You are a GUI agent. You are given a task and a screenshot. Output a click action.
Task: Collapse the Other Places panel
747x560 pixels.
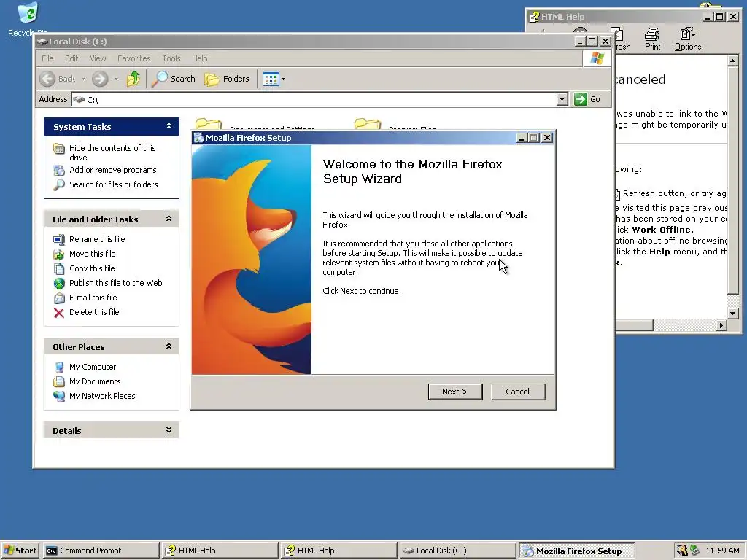tap(169, 346)
